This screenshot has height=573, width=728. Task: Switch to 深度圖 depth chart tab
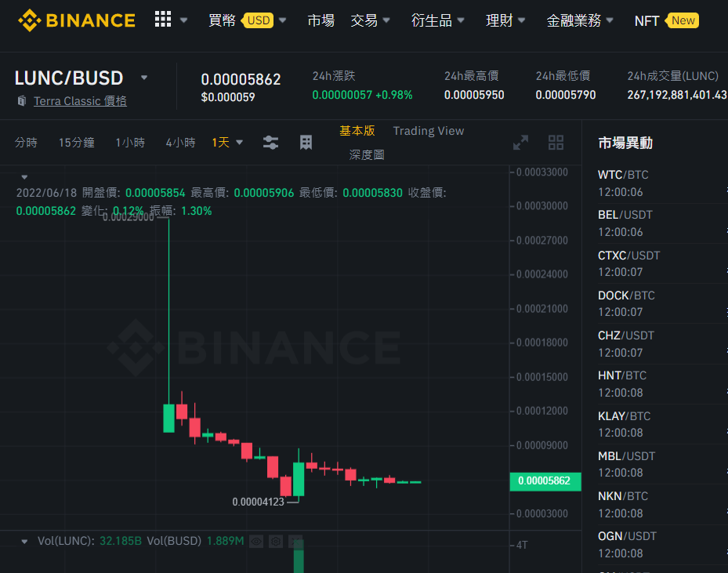(367, 154)
